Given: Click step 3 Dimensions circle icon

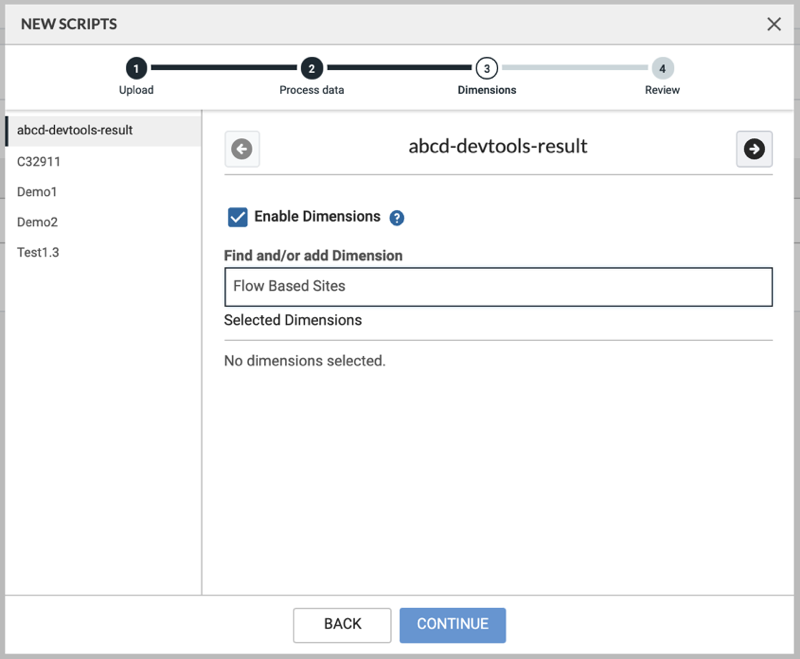Looking at the screenshot, I should coord(487,68).
